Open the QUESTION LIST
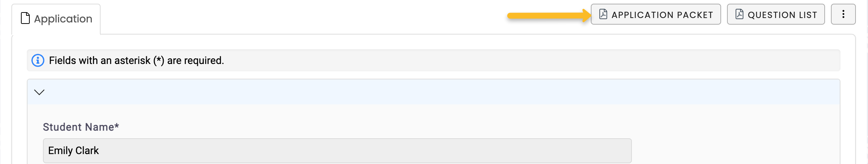Screen dimensions: 868x164 (776, 14)
